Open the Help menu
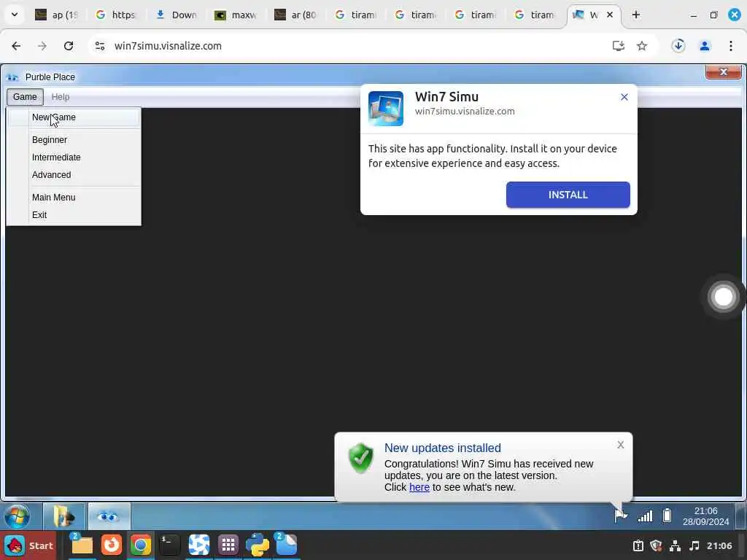 point(61,97)
